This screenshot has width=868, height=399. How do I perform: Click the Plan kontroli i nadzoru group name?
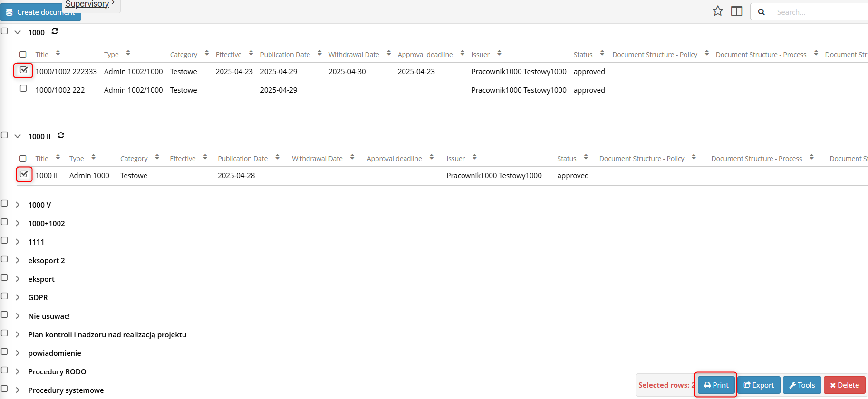[107, 334]
